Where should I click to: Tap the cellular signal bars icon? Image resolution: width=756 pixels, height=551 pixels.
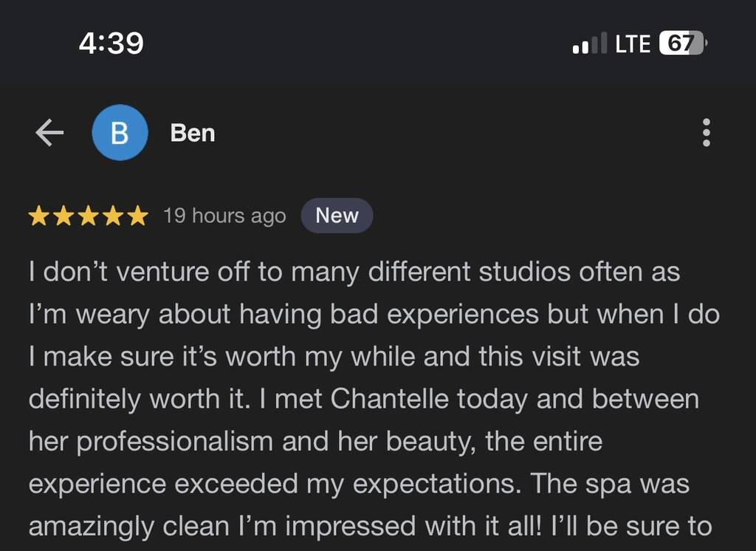pyautogui.click(x=590, y=44)
